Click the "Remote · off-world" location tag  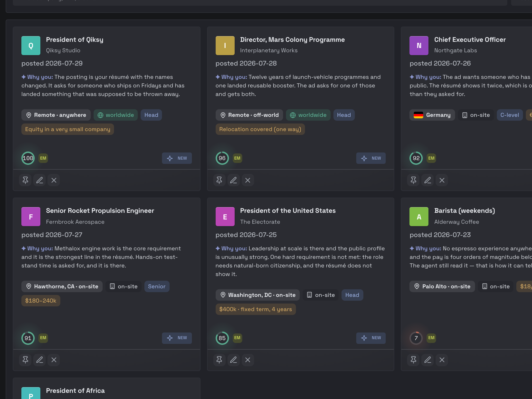point(249,115)
